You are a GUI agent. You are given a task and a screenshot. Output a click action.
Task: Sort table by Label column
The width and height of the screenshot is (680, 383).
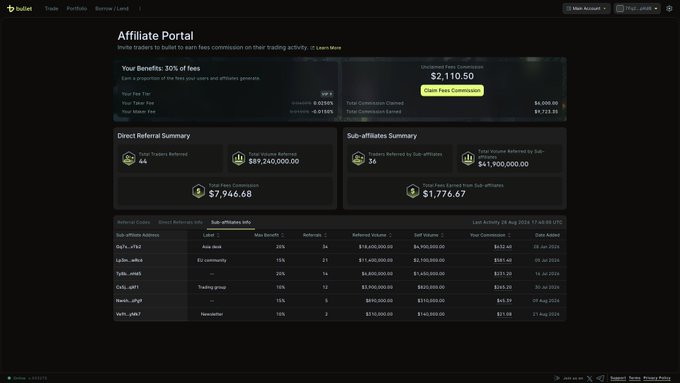pyautogui.click(x=211, y=235)
